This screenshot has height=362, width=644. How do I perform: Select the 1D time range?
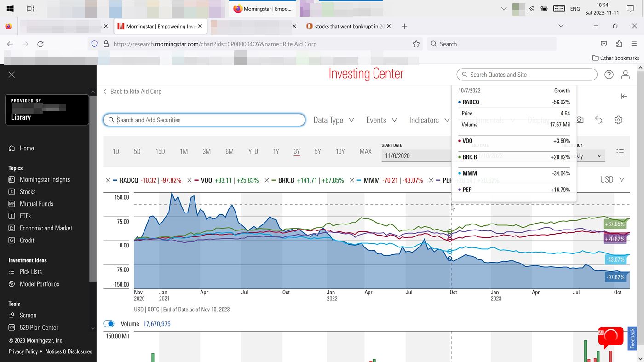[116, 151]
